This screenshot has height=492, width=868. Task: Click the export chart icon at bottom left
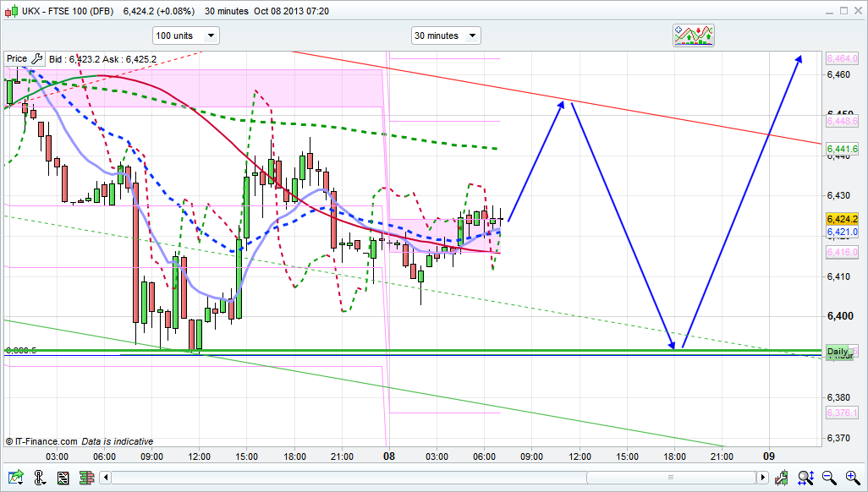point(14,478)
